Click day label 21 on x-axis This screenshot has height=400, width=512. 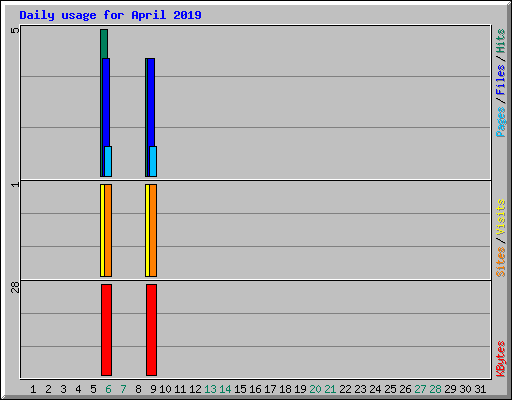(330, 389)
